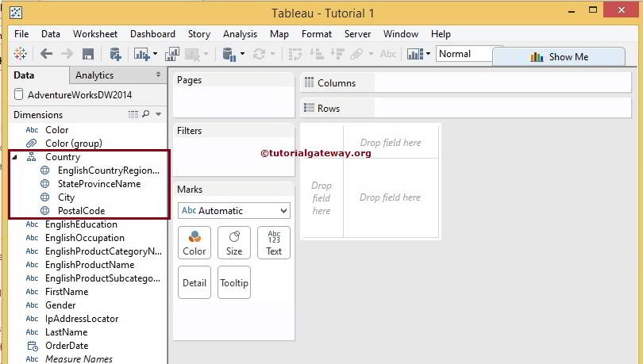643x364 pixels.
Task: Open the Format menu
Action: pyautogui.click(x=317, y=34)
